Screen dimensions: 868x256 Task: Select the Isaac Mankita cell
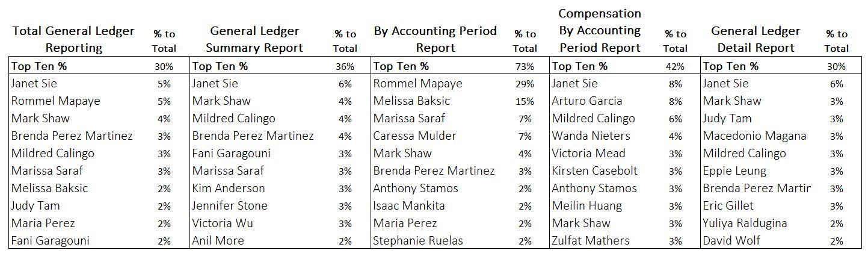coord(409,206)
